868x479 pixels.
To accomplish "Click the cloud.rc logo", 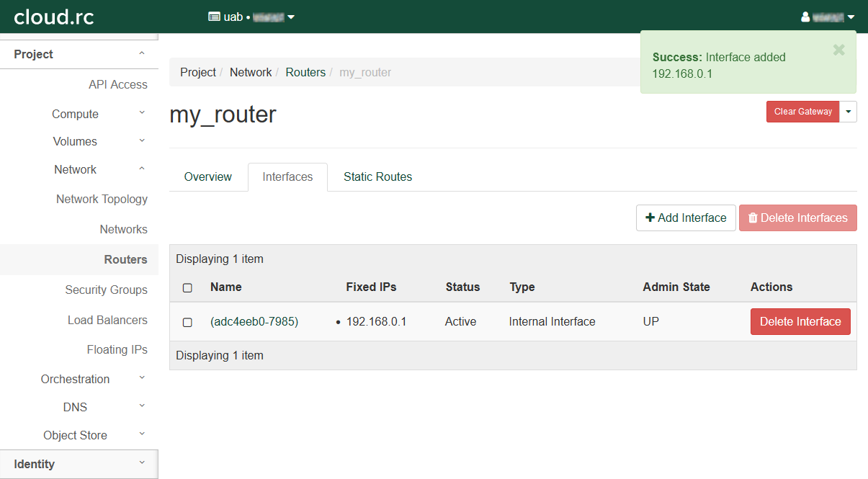I will click(54, 17).
